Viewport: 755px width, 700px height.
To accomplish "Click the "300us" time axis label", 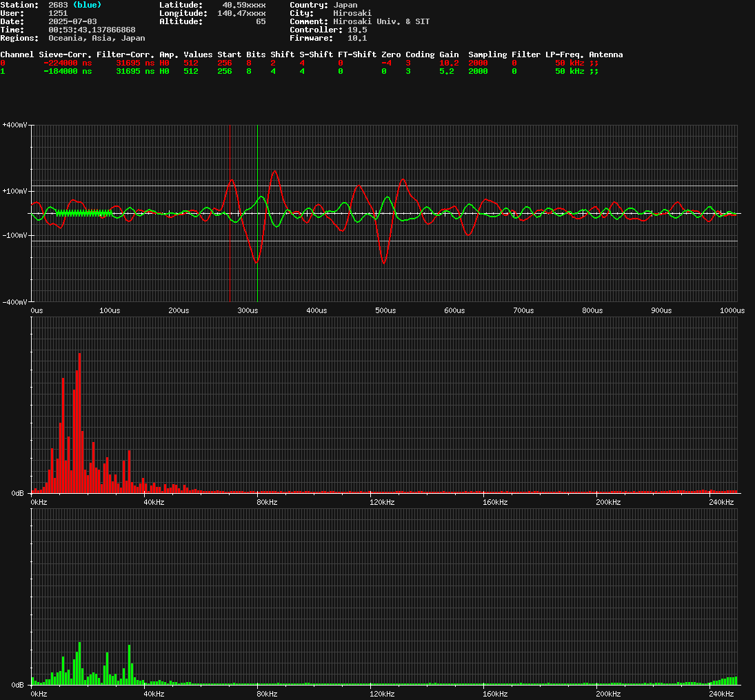I will (x=248, y=311).
